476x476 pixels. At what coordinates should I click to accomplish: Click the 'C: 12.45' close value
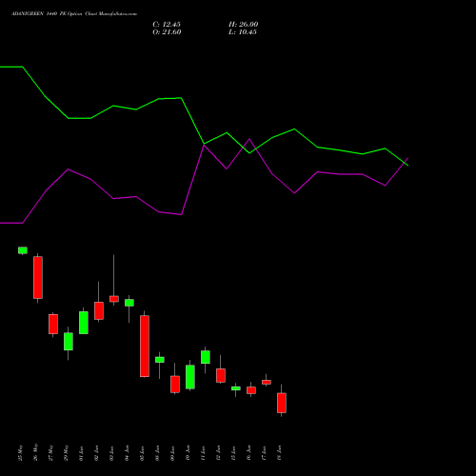click(x=167, y=25)
